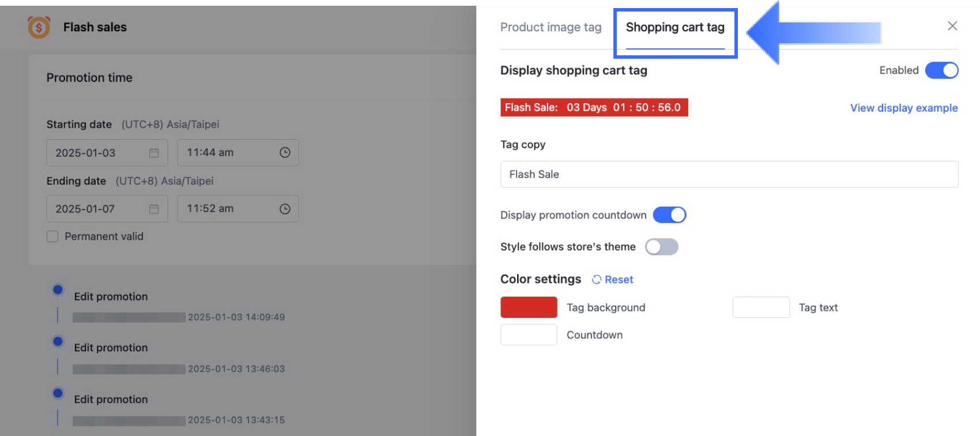Click the ending time clock icon

[x=285, y=209]
